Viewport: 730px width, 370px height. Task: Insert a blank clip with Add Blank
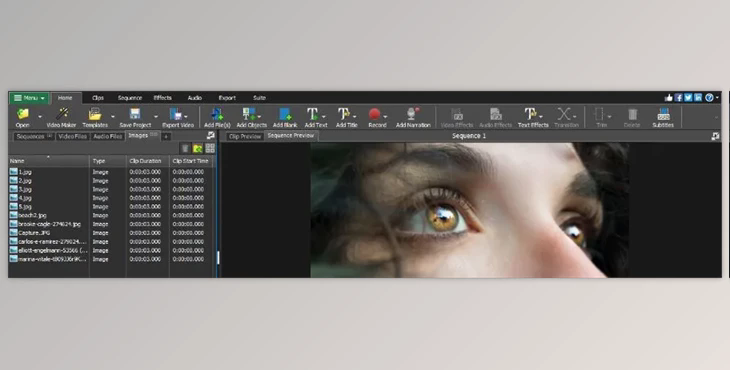pyautogui.click(x=285, y=117)
